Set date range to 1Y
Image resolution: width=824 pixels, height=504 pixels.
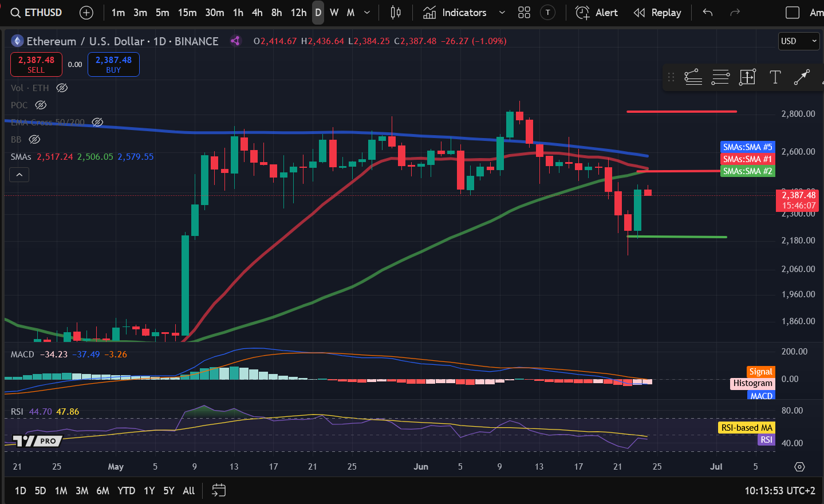[x=149, y=491]
